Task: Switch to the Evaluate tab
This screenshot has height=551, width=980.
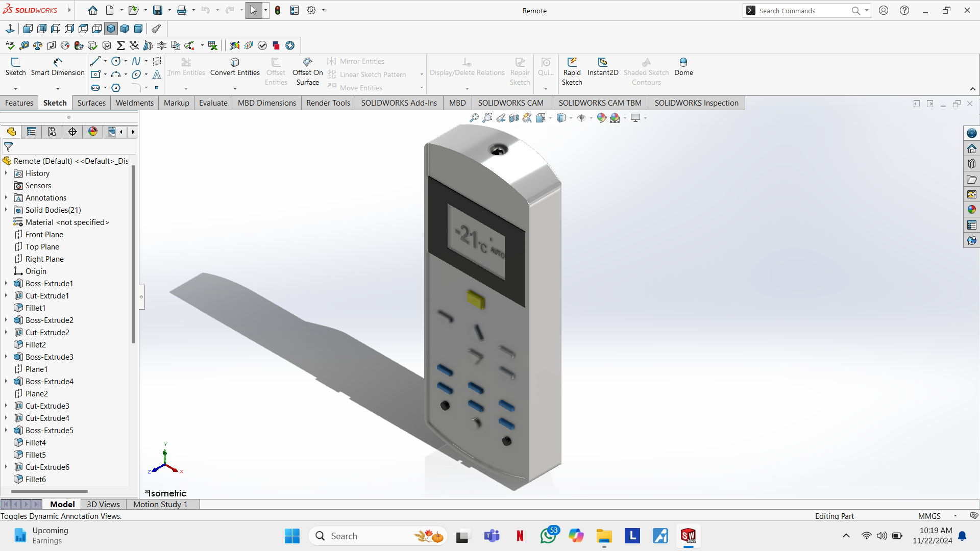Action: coord(213,103)
